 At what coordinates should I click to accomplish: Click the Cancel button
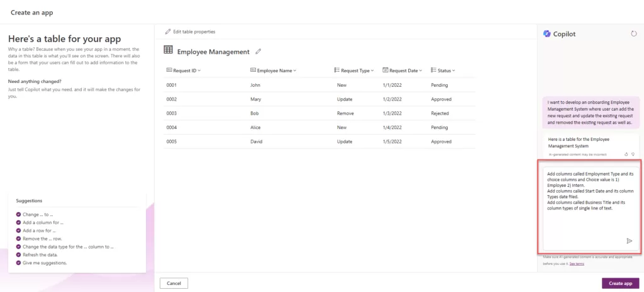pos(174,283)
